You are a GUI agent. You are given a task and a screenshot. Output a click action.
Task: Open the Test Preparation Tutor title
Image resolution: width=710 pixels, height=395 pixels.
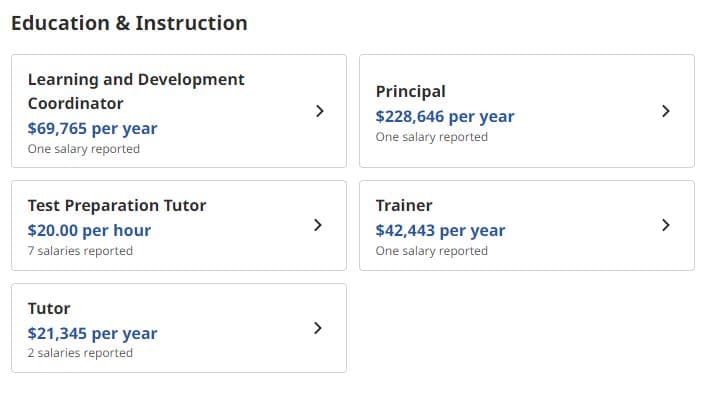click(x=117, y=205)
